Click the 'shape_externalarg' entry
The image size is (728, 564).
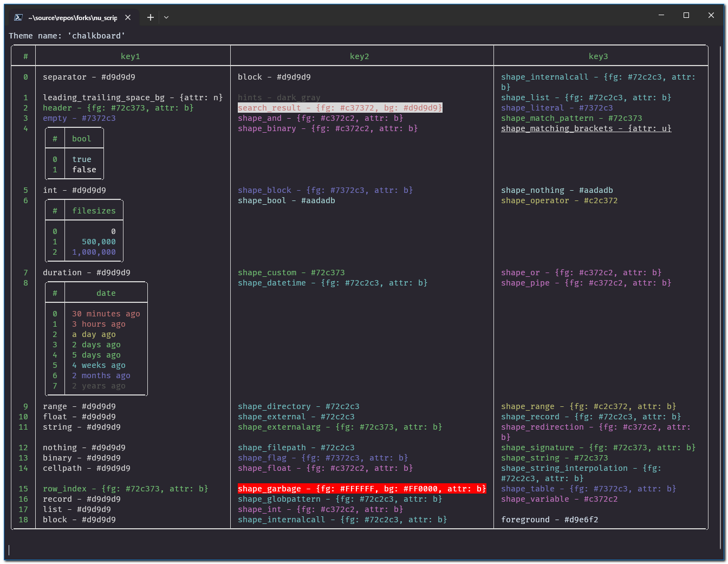(x=340, y=427)
